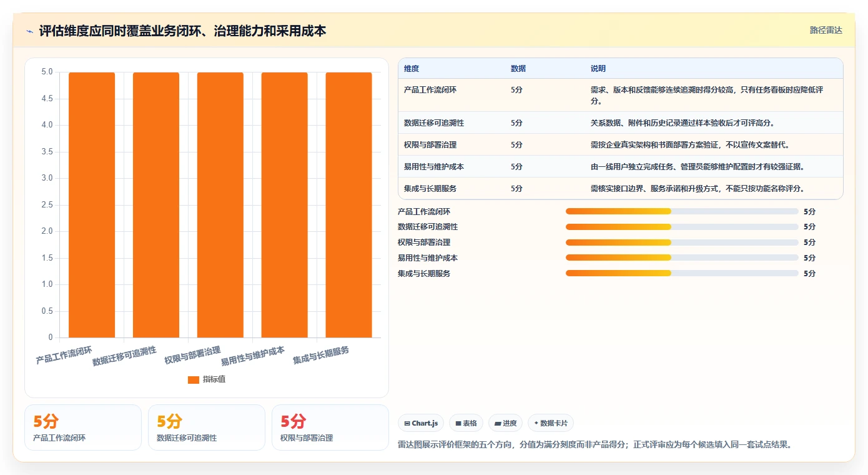The height and width of the screenshot is (475, 868).
Task: Click the 5分 value beside 产品工作流闭环 progress bar
Action: pos(809,211)
